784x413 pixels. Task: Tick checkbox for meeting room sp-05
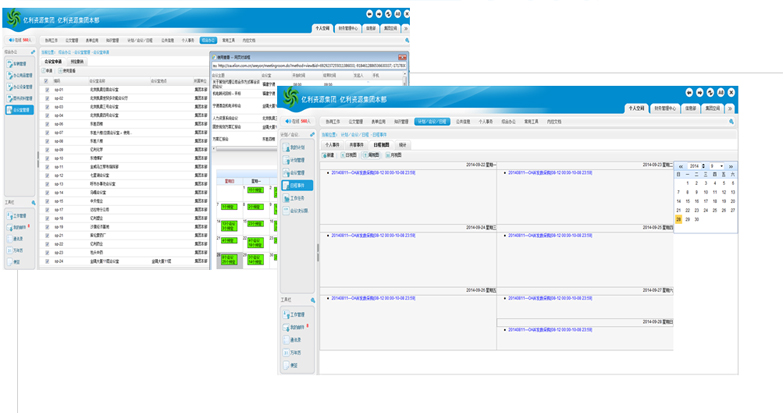pos(46,123)
